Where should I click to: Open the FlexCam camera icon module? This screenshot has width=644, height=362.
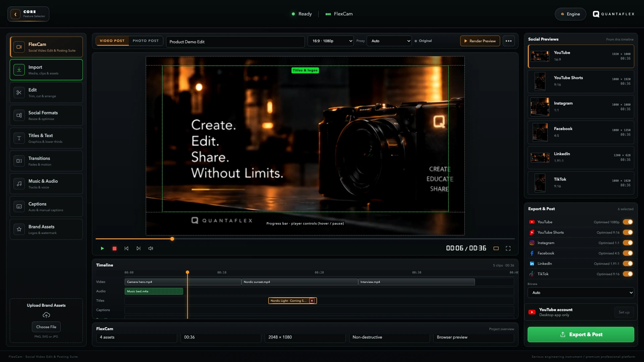coord(19,47)
